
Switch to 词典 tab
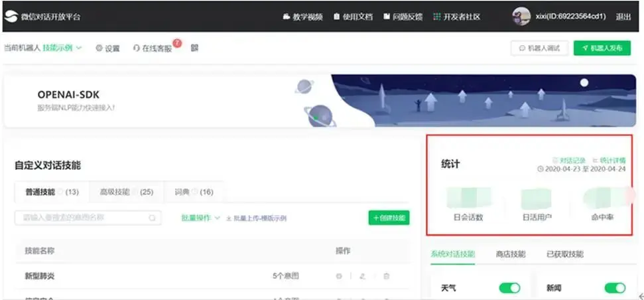194,192
